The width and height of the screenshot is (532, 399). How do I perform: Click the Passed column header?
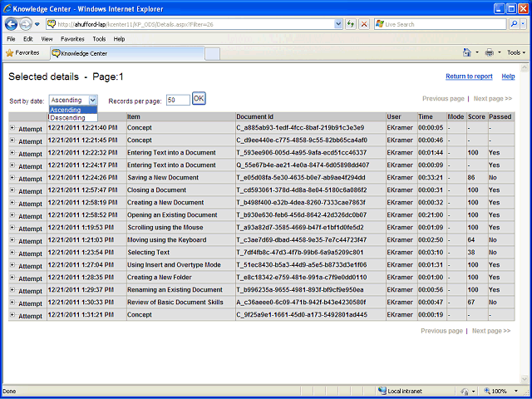tap(500, 116)
